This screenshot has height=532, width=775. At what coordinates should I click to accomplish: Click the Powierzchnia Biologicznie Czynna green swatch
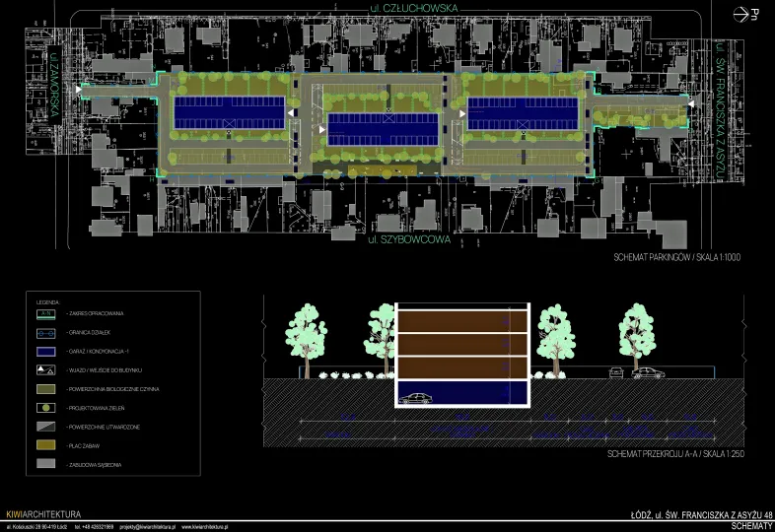tap(47, 388)
